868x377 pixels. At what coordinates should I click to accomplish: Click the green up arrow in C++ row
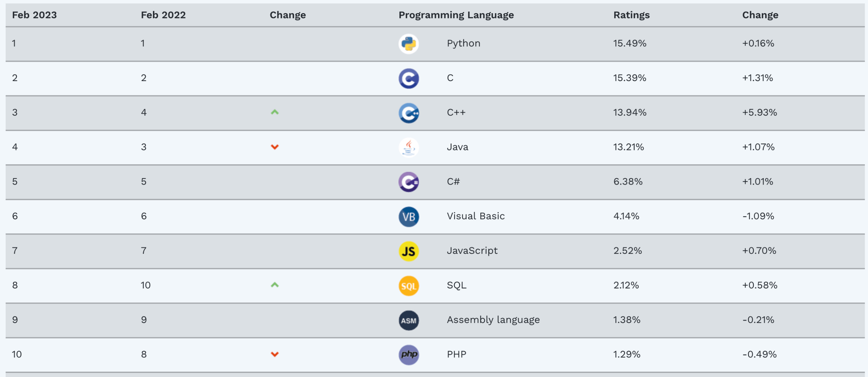tap(275, 112)
